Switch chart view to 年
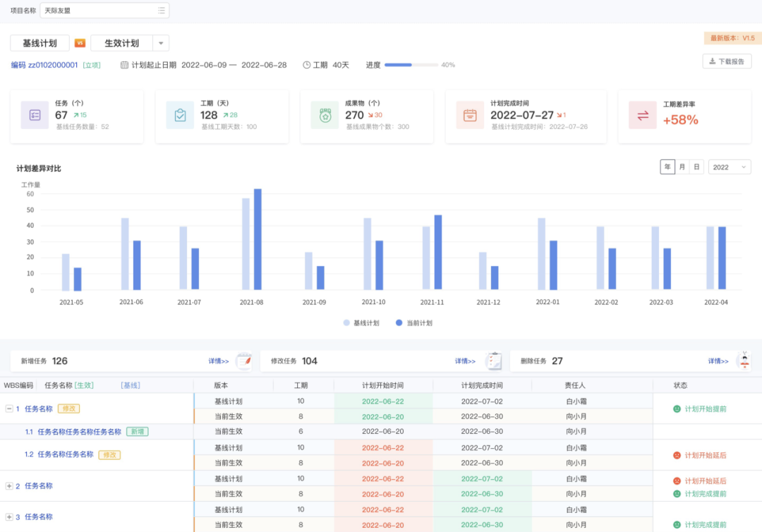This screenshot has width=762, height=532. pyautogui.click(x=667, y=167)
